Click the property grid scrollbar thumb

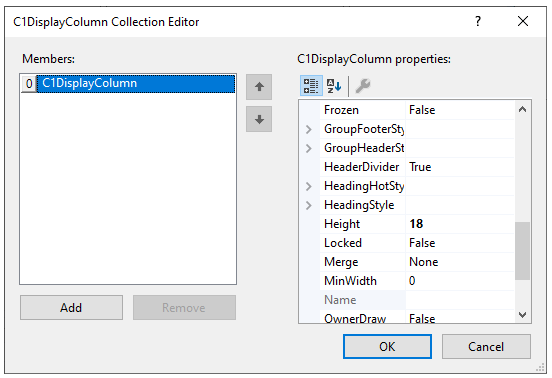point(522,251)
